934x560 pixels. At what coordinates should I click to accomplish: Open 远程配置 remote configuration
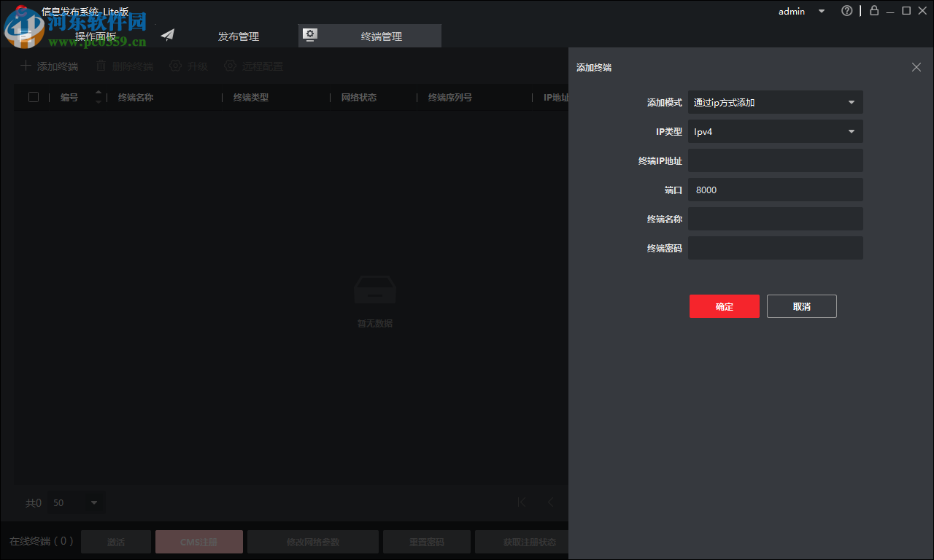[231, 66]
